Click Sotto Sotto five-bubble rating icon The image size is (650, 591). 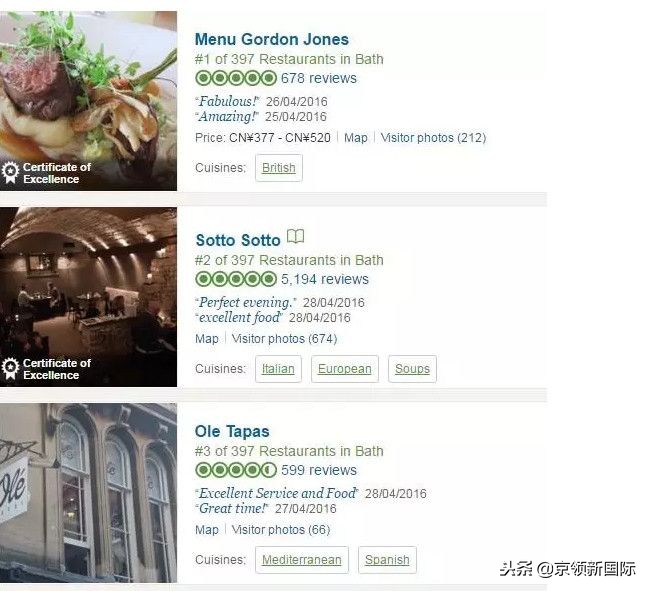tap(236, 279)
